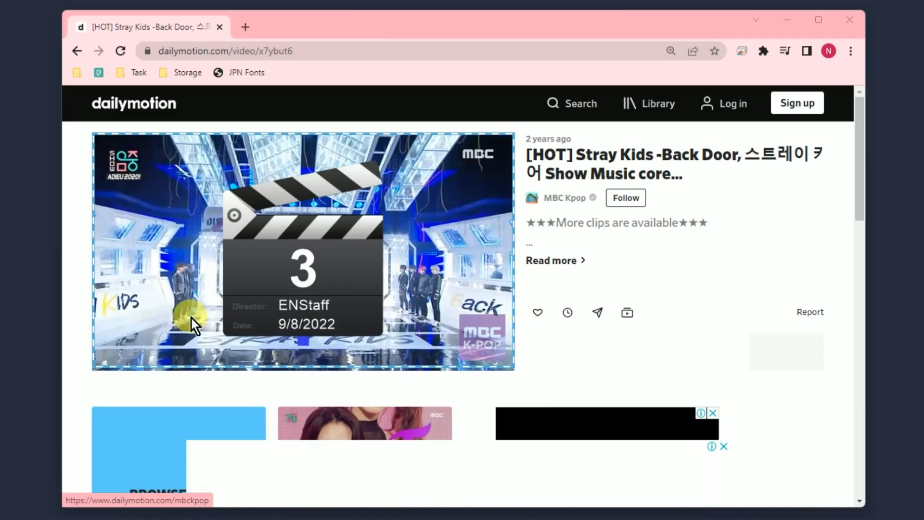
Task: Click the Sign up button
Action: (x=797, y=103)
